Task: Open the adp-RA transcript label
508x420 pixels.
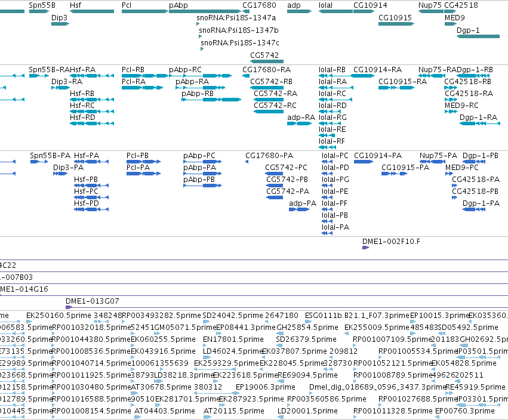Action: point(301,118)
